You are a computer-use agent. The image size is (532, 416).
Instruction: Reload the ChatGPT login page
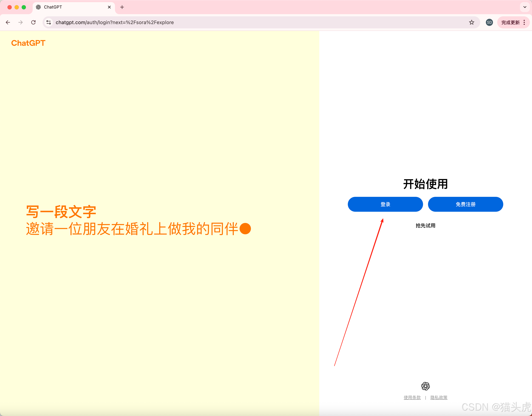point(34,22)
